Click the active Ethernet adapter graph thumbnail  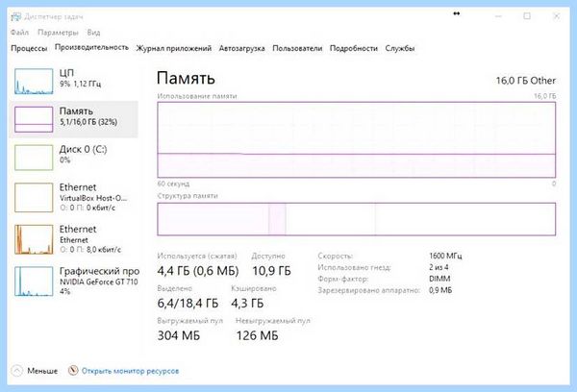tap(34, 239)
